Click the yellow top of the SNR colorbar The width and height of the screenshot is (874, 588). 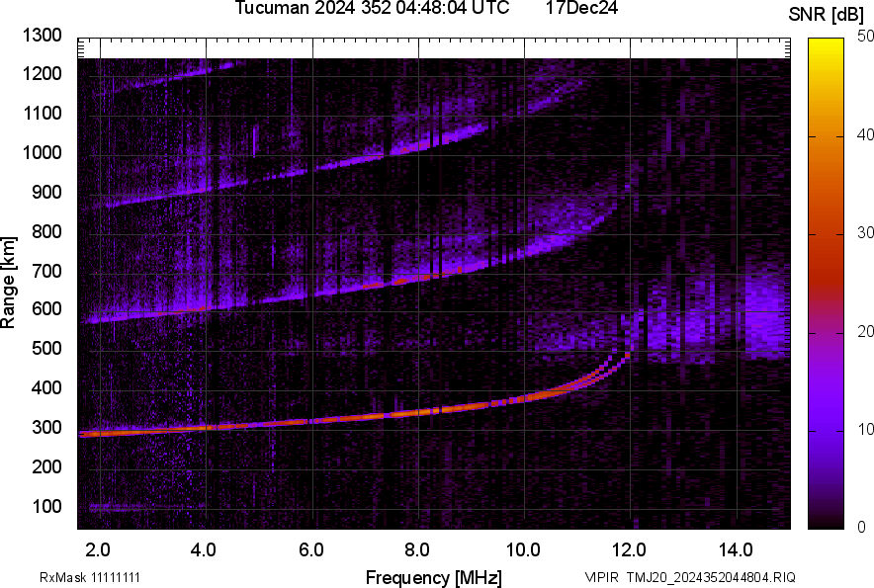point(826,43)
